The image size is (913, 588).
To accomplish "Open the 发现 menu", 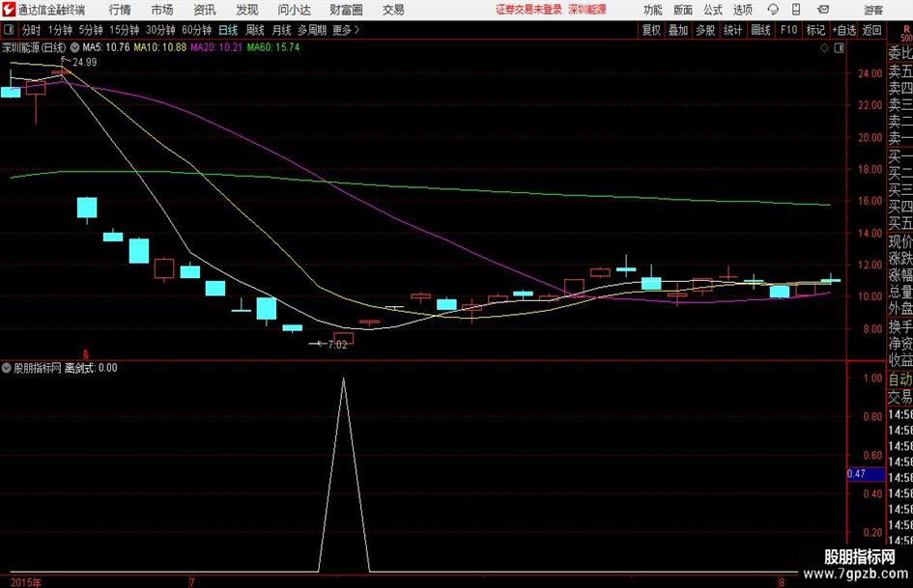I will click(x=247, y=10).
